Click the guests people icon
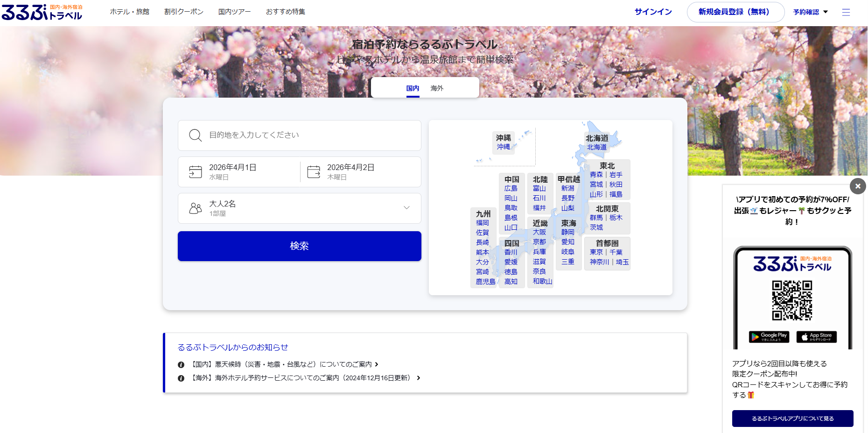Screen dimensions: 868x433 (x=195, y=208)
